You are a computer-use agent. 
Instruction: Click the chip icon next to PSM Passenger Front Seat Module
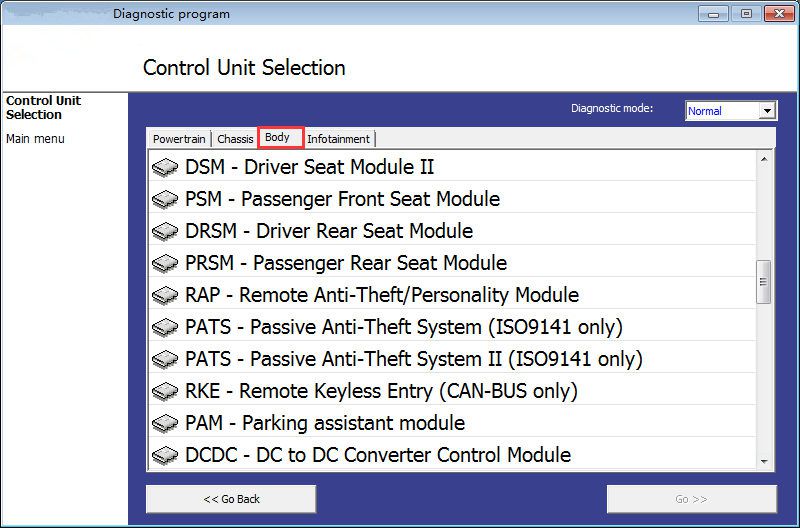coord(165,199)
